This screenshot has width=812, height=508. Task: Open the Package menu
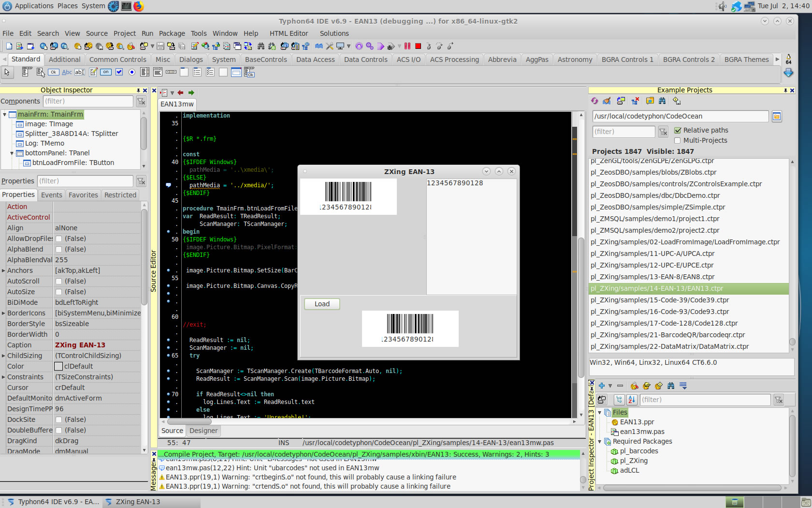(172, 33)
